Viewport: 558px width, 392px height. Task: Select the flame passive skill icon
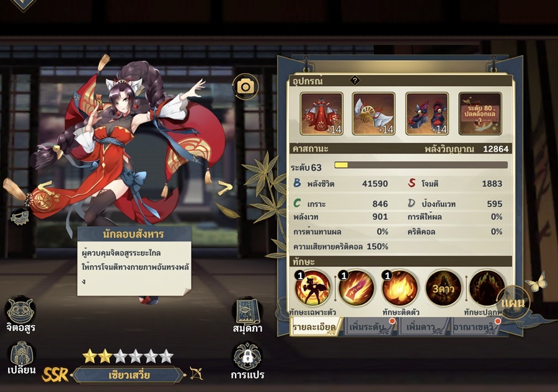(x=400, y=288)
